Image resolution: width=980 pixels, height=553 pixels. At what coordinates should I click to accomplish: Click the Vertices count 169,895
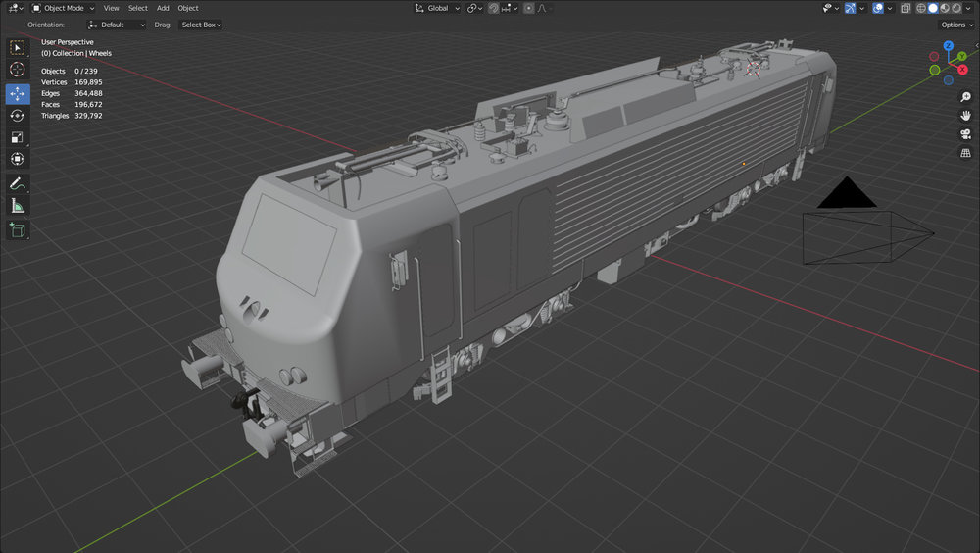pos(88,82)
